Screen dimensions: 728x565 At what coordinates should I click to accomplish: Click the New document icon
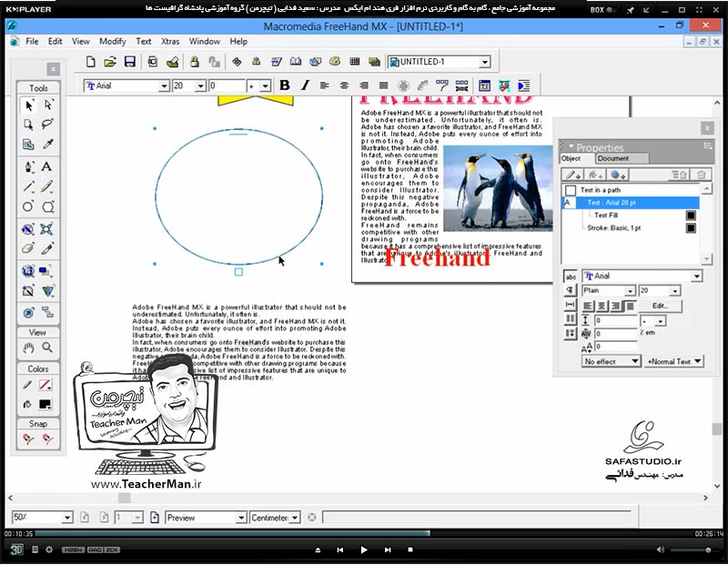coord(90,62)
